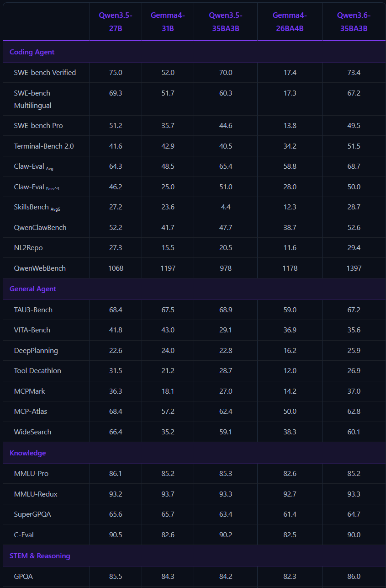This screenshot has height=588, width=386.
Task: Select 17.4 in the SWE-bench Verified row
Action: [290, 73]
